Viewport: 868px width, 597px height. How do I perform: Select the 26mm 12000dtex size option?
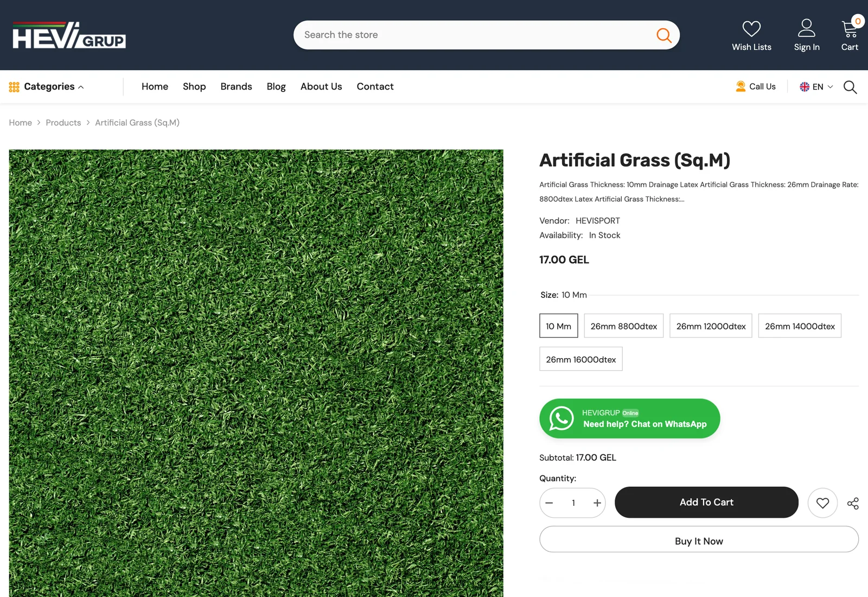711,326
